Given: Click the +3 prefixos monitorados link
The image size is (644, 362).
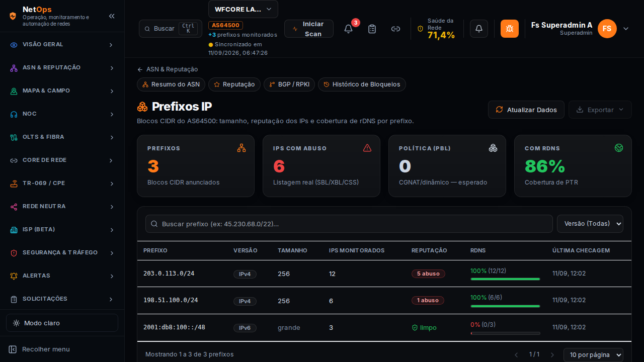Looking at the screenshot, I should (x=243, y=35).
